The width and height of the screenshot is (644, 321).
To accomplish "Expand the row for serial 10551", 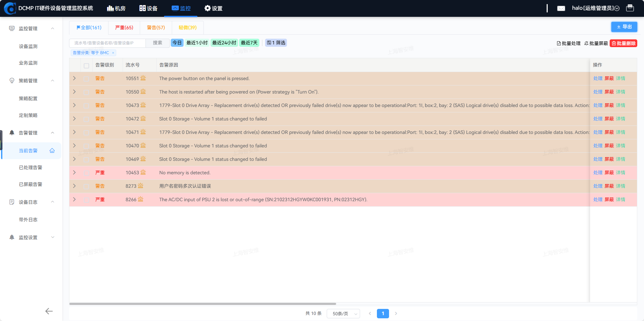I will [74, 78].
